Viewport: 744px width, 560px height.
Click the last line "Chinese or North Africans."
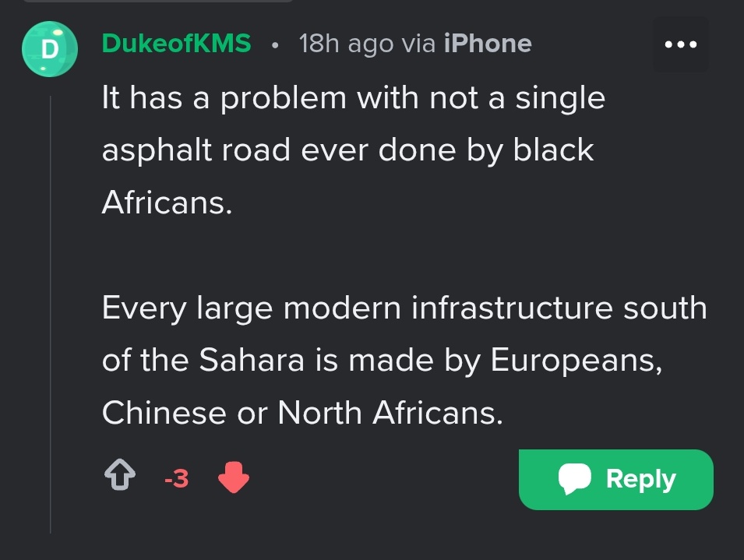(x=302, y=412)
